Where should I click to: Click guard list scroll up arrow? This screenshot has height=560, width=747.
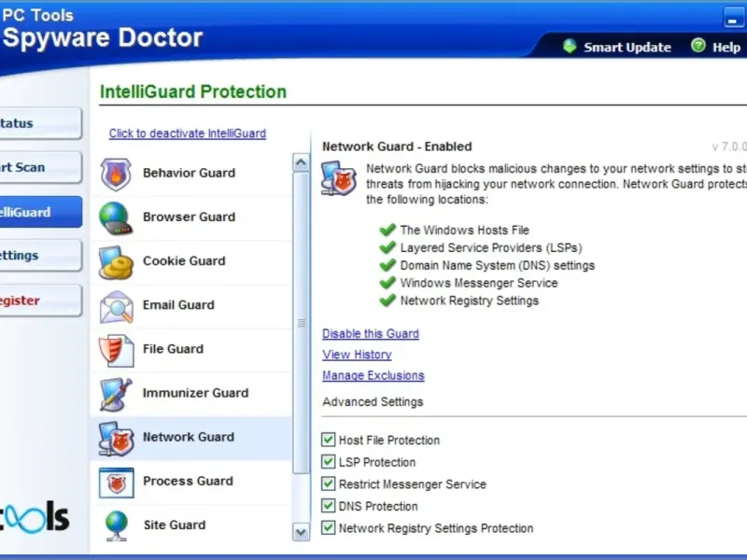(x=301, y=162)
